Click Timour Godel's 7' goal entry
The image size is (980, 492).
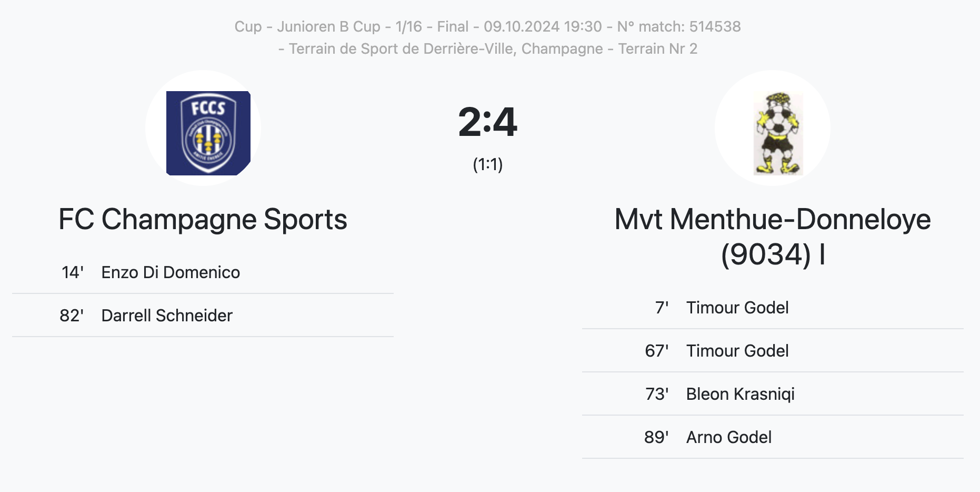773,308
